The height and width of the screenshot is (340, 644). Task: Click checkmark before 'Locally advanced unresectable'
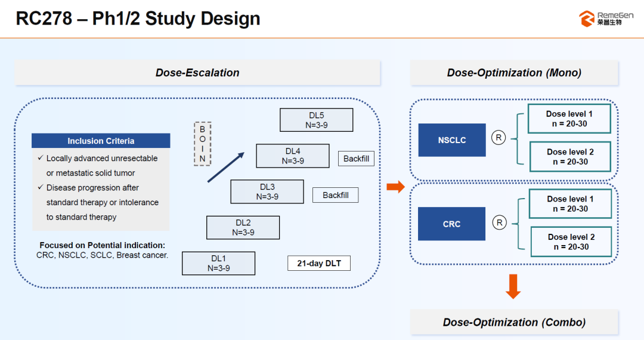click(40, 158)
